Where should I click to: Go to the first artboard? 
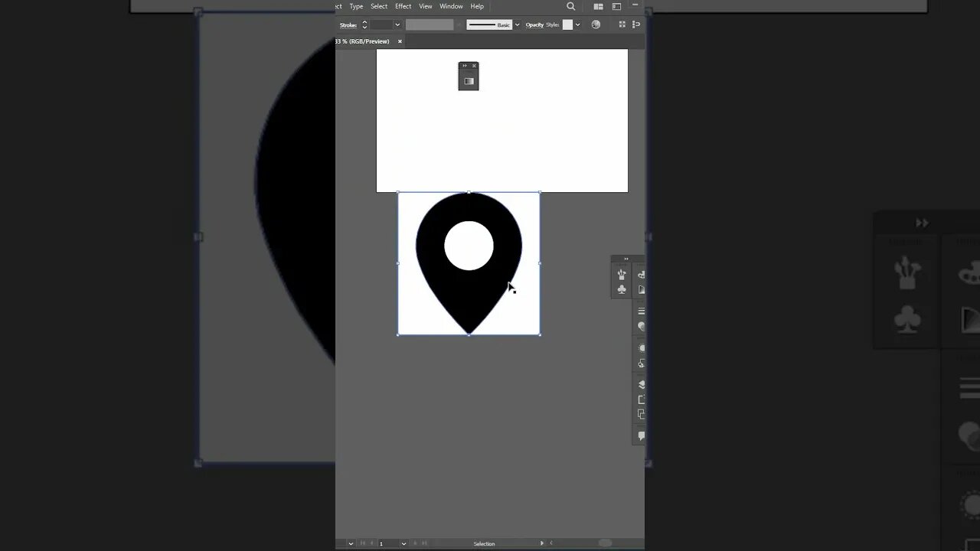click(x=363, y=543)
